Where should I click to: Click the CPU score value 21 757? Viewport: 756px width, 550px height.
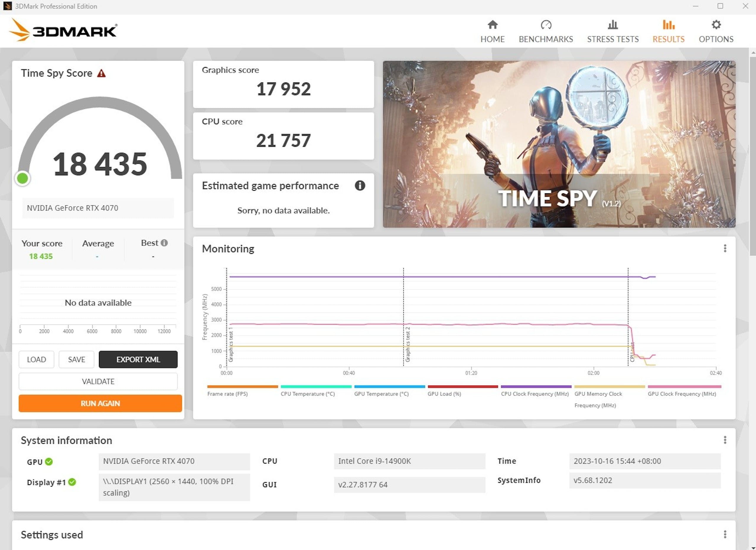[x=283, y=140]
